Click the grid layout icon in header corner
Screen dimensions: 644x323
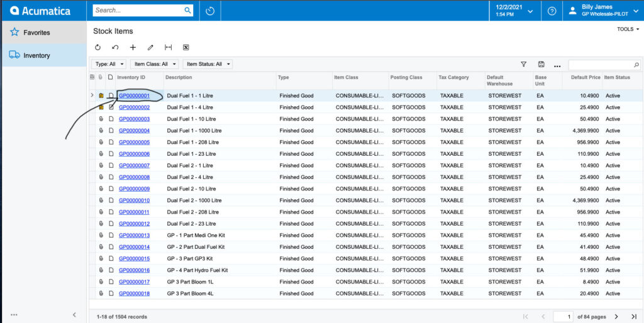click(92, 77)
